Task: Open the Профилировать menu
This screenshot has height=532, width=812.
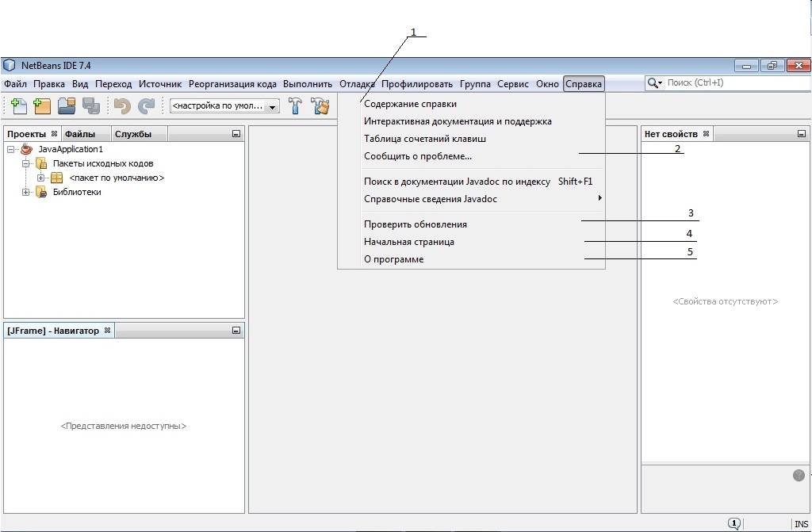Action: (417, 84)
